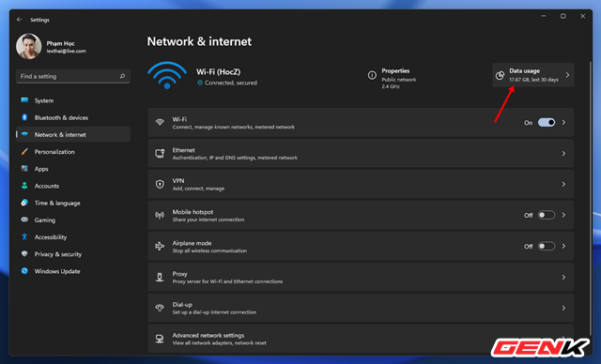This screenshot has height=364, width=601.
Task: Turn off the Wi-Fi toggle
Action: coord(547,123)
